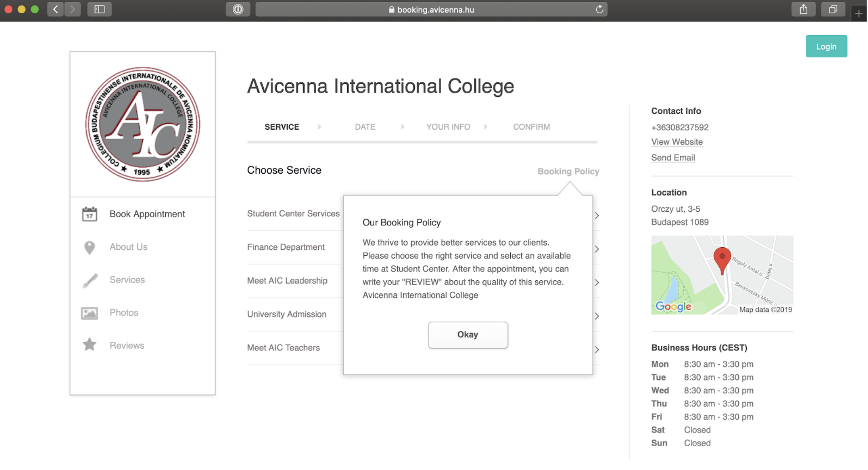Go back with browser back arrow
This screenshot has height=470, width=868.
pos(56,9)
